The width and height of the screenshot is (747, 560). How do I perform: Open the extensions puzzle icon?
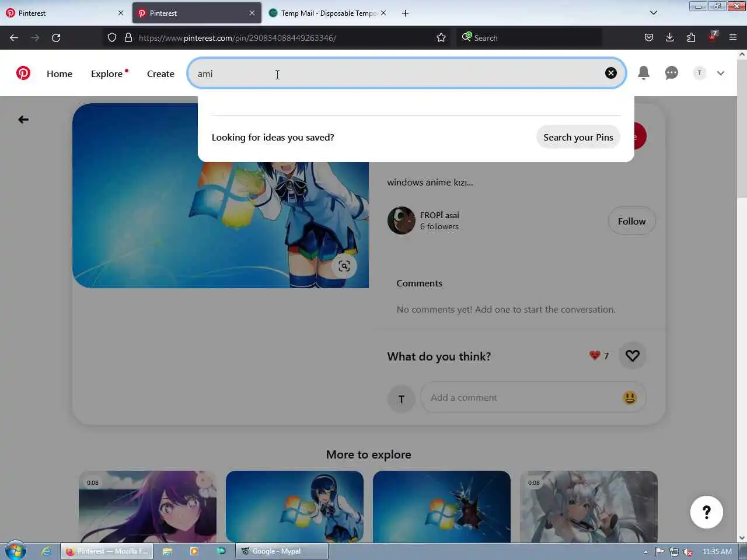[691, 37]
